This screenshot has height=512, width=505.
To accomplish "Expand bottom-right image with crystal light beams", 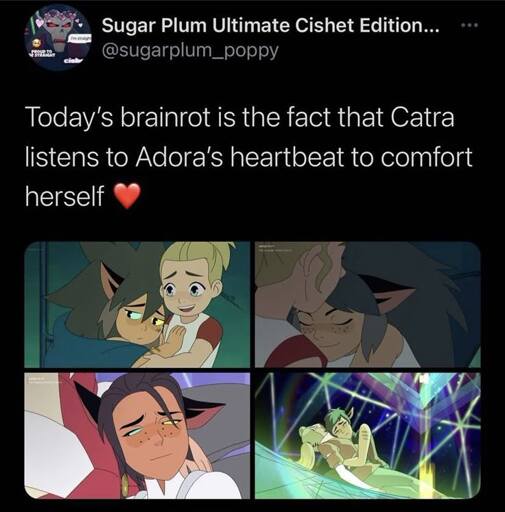I will 368,436.
